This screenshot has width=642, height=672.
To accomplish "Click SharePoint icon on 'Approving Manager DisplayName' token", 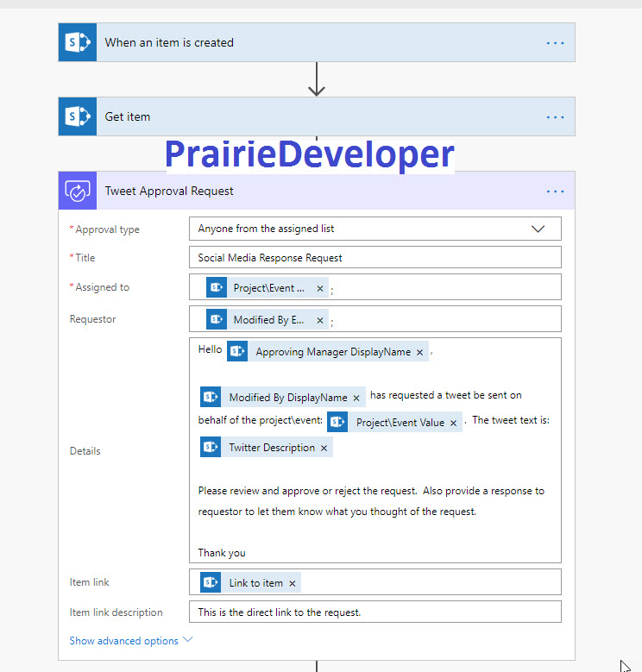I will 237,351.
